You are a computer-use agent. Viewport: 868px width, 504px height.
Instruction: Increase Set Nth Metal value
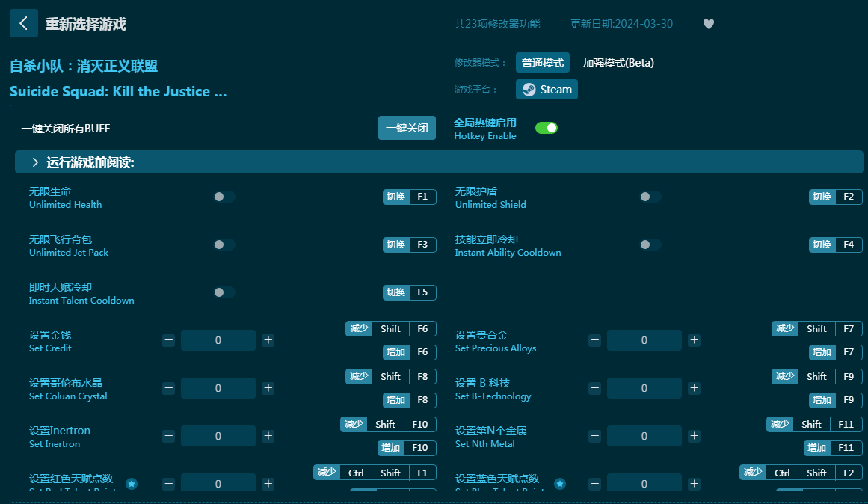[695, 436]
